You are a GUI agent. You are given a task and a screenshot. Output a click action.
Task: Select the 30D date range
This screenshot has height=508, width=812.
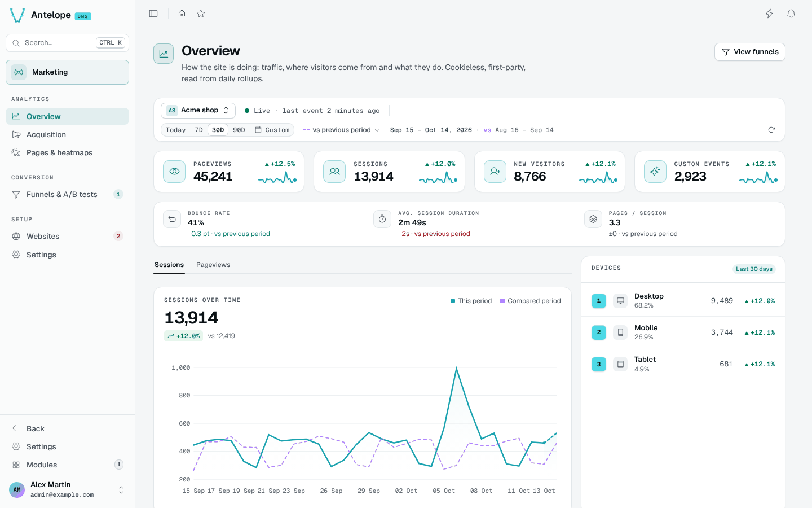[x=218, y=130]
